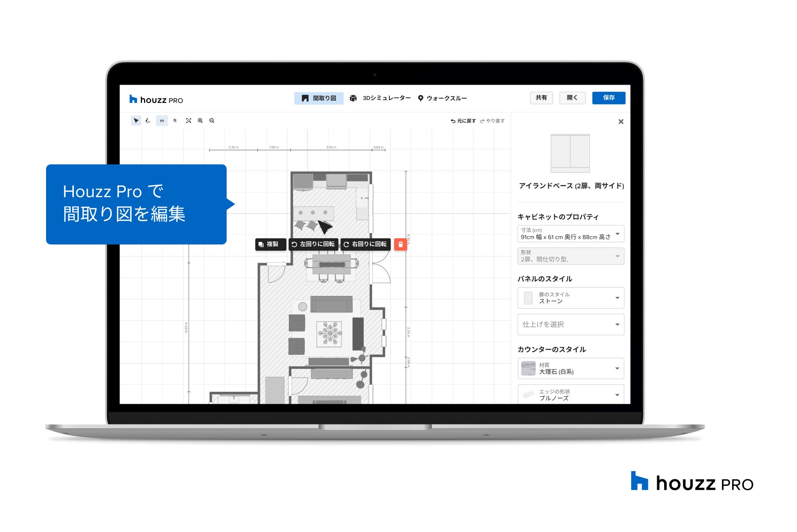Click 左回りに回転 rotate left button
Viewport: 797px width, 532px height.
(x=313, y=244)
